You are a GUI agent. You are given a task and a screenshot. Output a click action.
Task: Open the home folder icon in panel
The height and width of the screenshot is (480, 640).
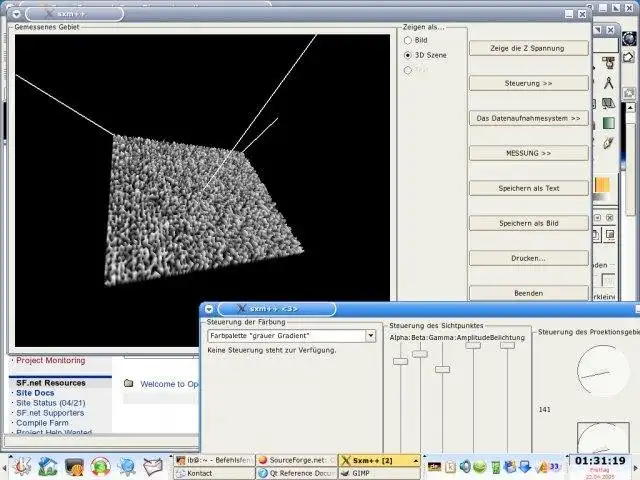tap(48, 467)
